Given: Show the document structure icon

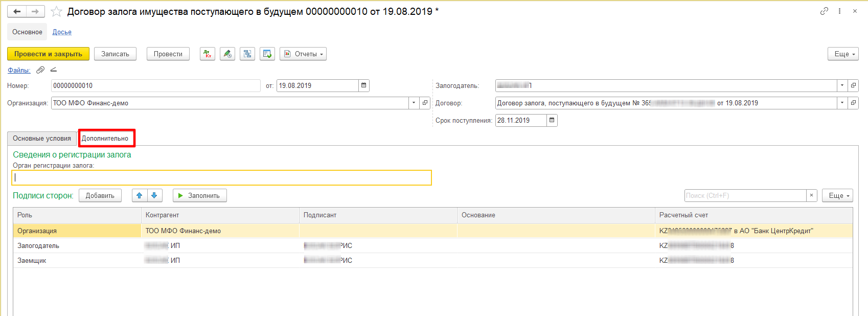Looking at the screenshot, I should (x=247, y=54).
